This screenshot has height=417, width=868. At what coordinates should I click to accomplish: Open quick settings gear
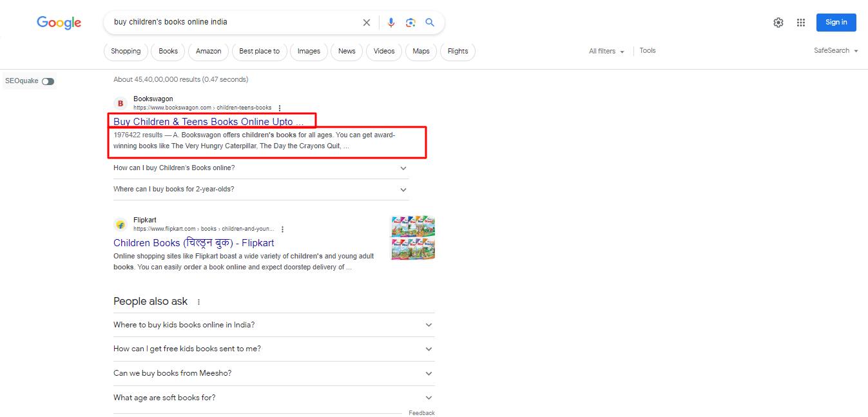click(x=778, y=22)
